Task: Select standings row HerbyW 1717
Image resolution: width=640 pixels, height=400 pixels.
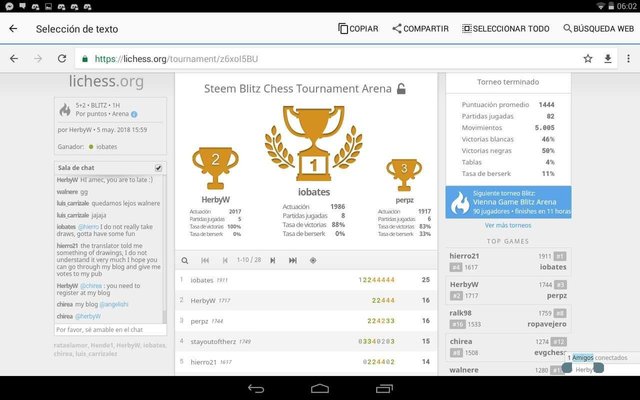Action: coord(306,300)
